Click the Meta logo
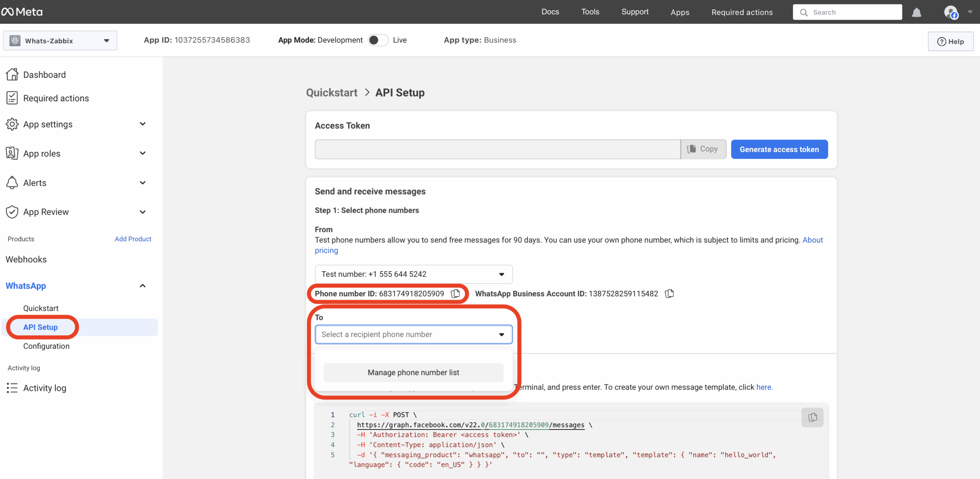980x479 pixels. tap(22, 12)
